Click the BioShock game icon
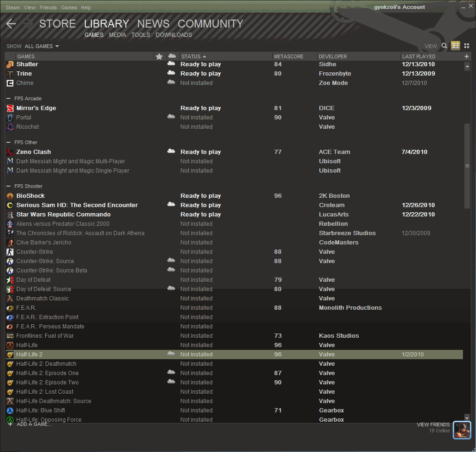476x452 pixels. (10, 196)
